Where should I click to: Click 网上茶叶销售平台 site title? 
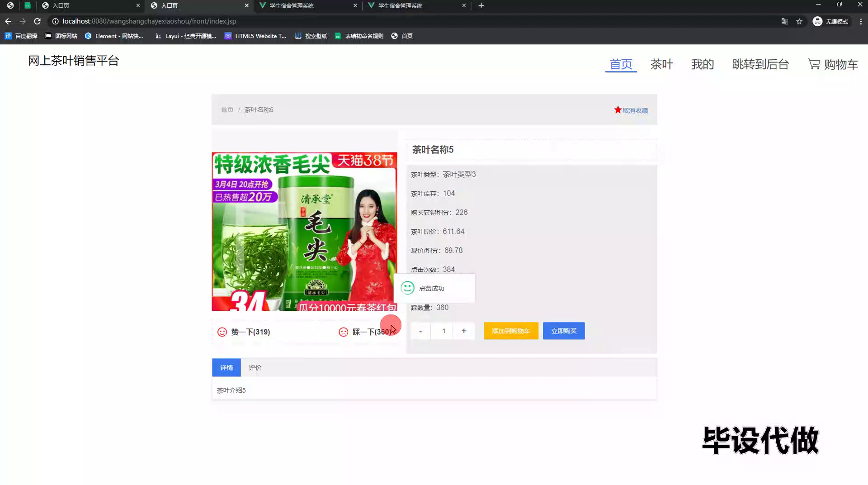(x=74, y=61)
